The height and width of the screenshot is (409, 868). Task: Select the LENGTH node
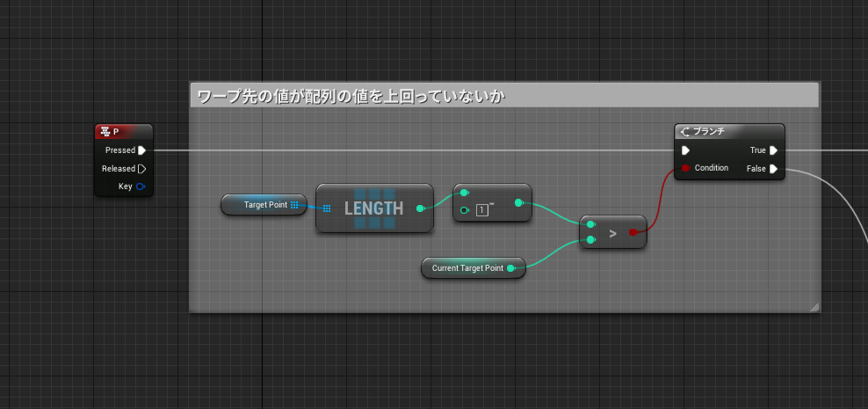tap(374, 208)
